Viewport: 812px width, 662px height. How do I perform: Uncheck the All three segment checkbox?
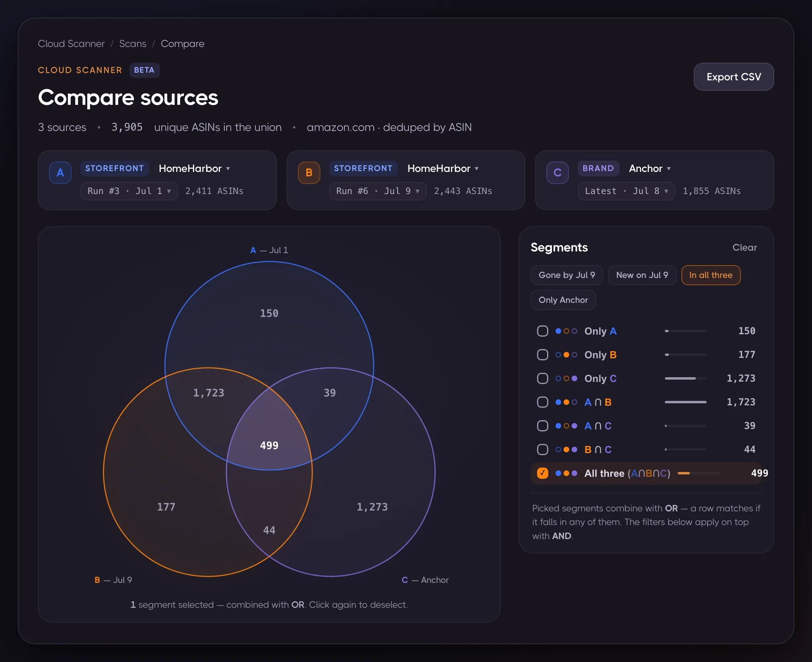click(x=543, y=473)
